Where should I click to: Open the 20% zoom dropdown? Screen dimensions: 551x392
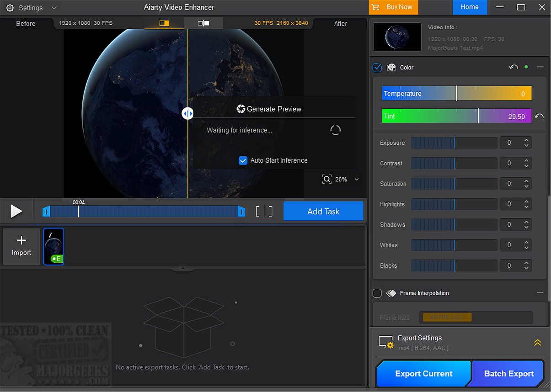click(x=357, y=179)
